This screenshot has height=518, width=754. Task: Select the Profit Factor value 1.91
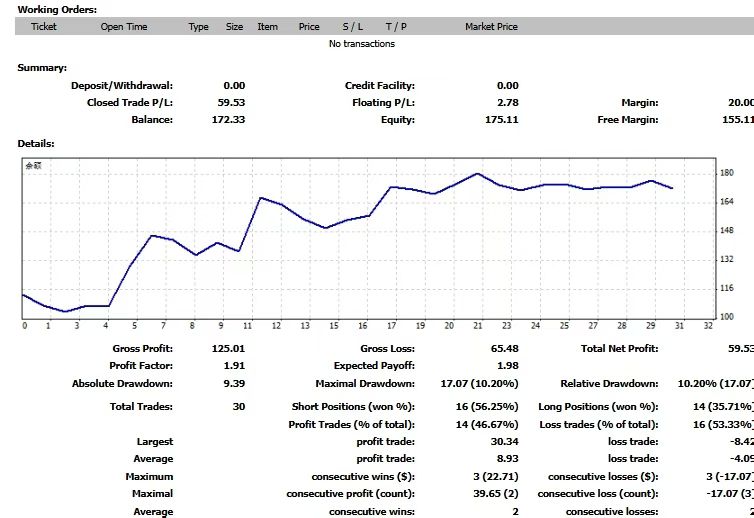(x=234, y=366)
